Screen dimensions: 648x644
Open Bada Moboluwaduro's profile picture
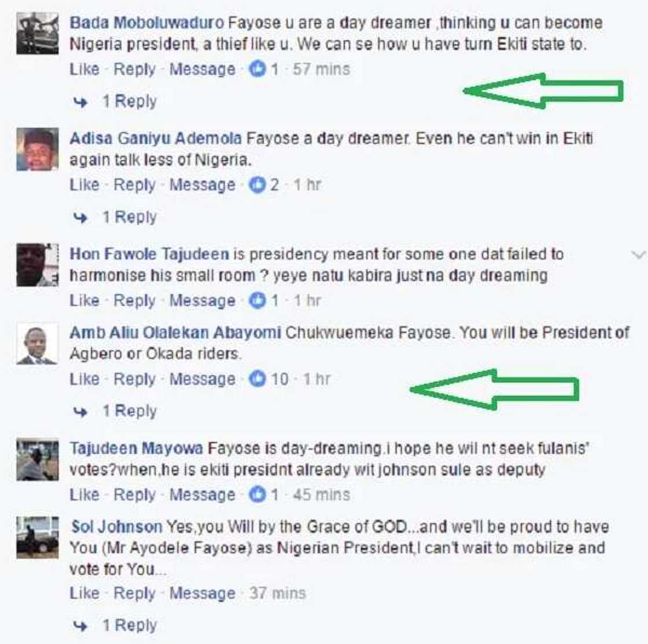pyautogui.click(x=37, y=33)
